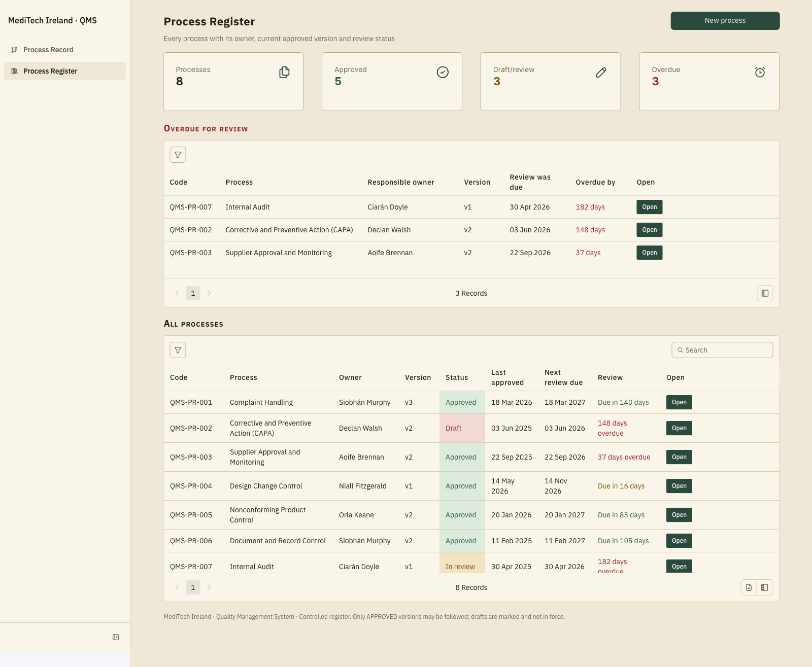Focus the Search field in All processes

(x=722, y=350)
